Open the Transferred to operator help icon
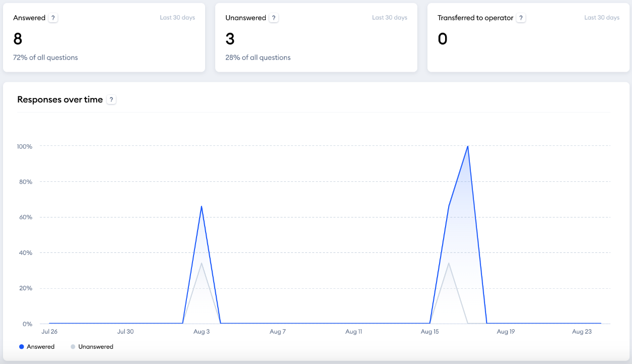 pyautogui.click(x=520, y=17)
